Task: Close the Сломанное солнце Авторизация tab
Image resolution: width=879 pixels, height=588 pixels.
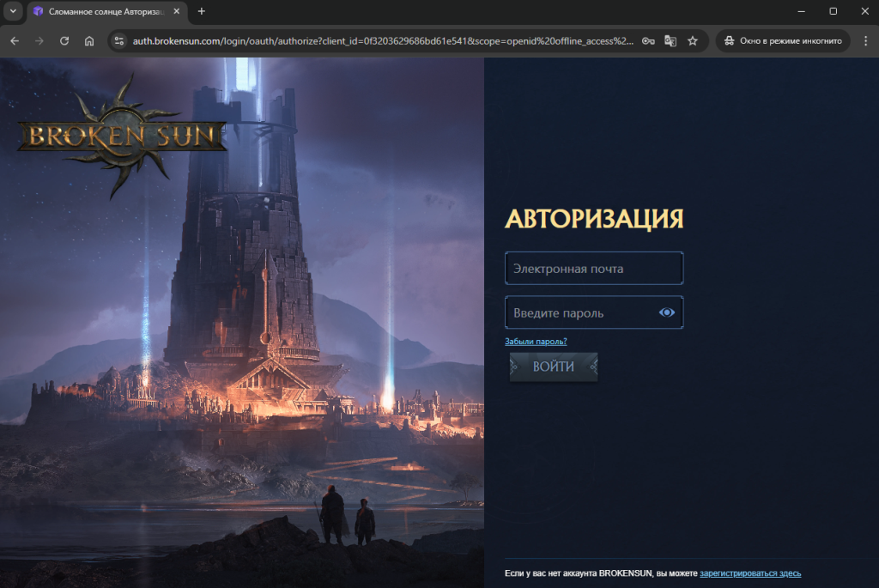Action: (177, 11)
